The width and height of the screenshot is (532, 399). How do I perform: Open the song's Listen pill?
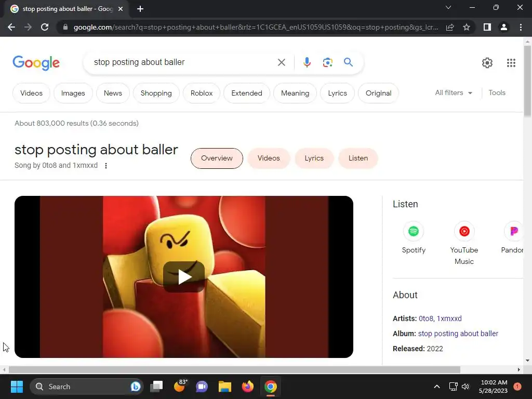[358, 158]
